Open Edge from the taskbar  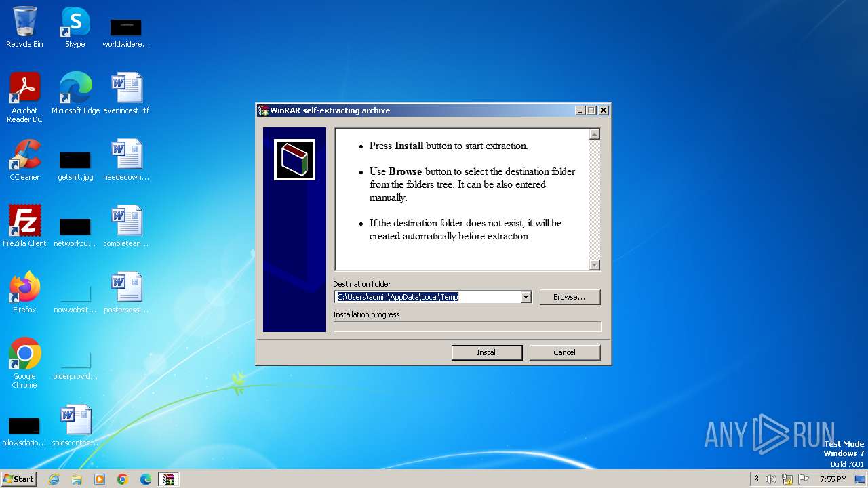coord(146,479)
